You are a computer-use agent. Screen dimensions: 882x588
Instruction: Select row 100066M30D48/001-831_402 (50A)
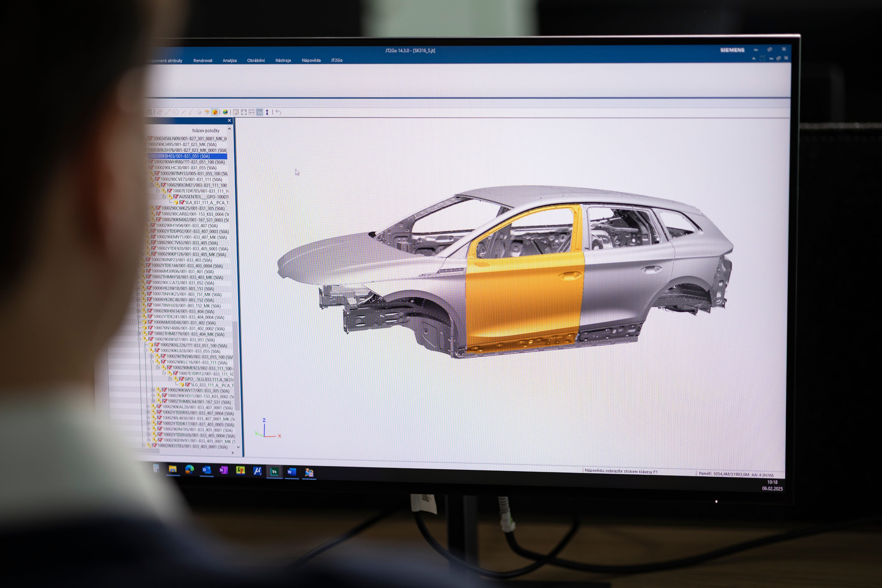tap(185, 323)
